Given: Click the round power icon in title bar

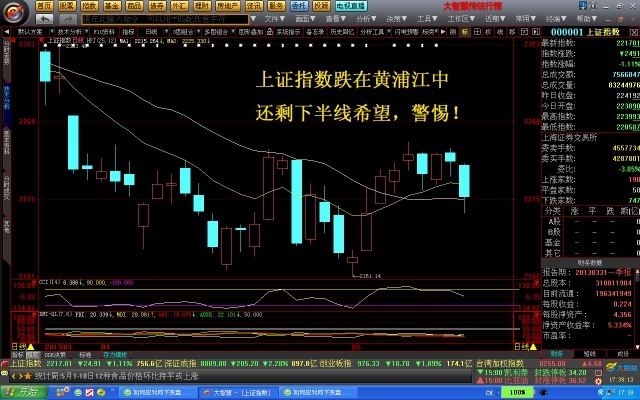Looking at the screenshot, I should tap(593, 6).
